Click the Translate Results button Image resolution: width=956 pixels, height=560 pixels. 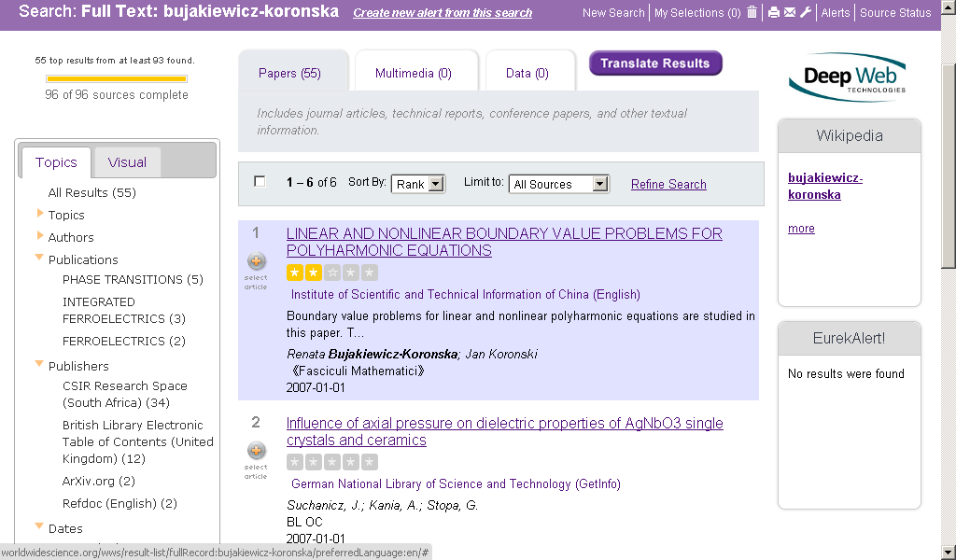click(655, 63)
